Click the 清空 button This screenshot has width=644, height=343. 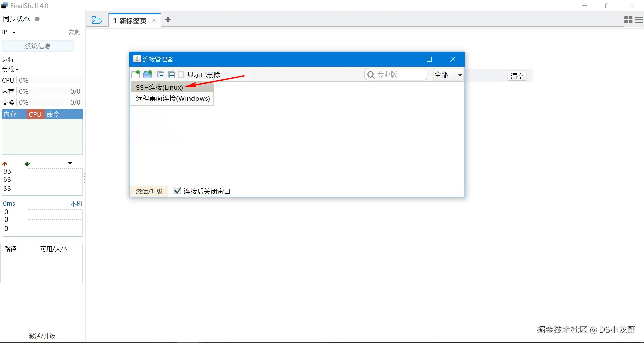pyautogui.click(x=517, y=76)
